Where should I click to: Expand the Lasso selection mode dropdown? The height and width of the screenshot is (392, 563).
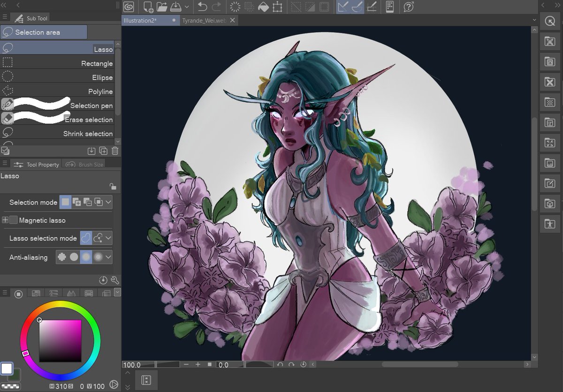(108, 238)
